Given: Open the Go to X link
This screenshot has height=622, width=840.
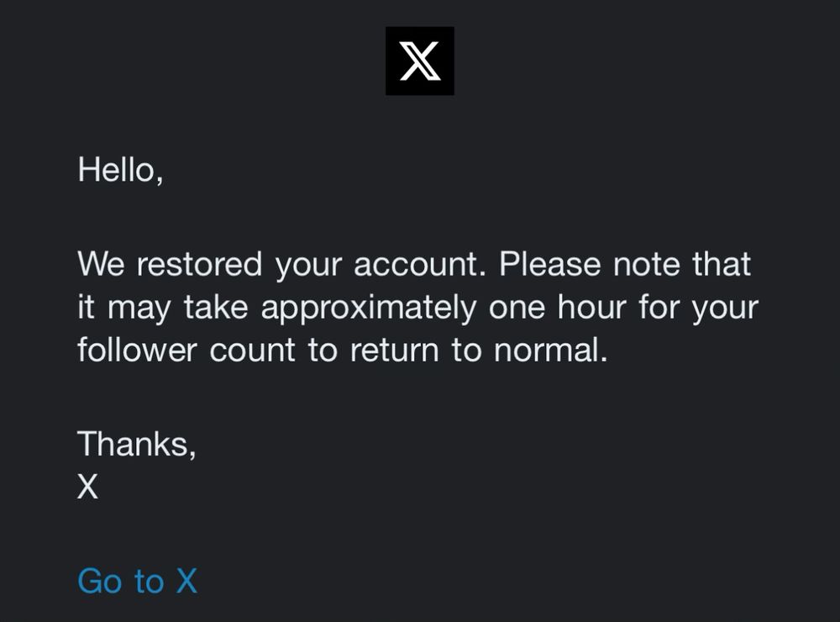Looking at the screenshot, I should 138,581.
